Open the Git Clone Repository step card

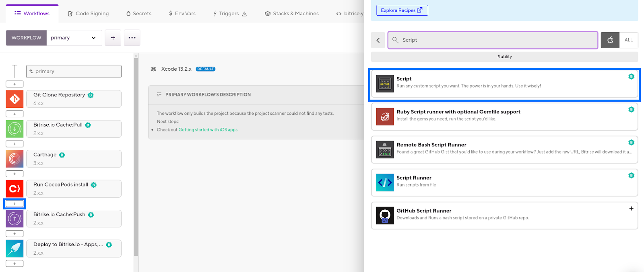click(74, 99)
